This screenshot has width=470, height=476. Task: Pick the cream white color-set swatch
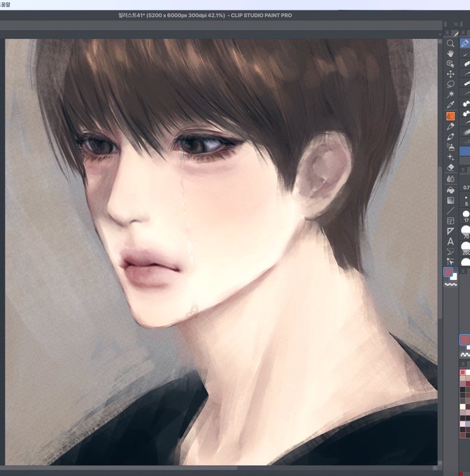(x=462, y=407)
